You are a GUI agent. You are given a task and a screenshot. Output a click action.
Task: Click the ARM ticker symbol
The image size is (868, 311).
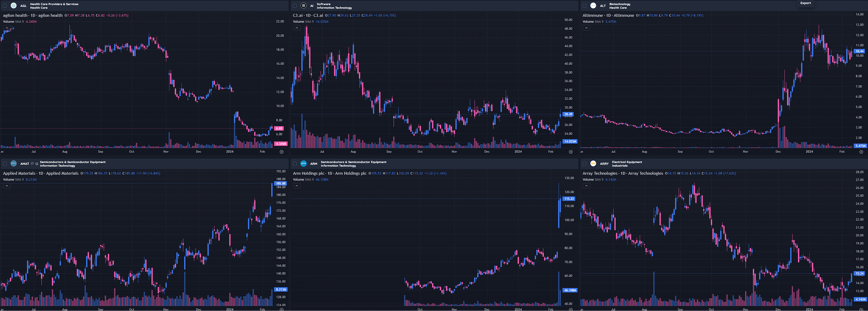point(314,164)
